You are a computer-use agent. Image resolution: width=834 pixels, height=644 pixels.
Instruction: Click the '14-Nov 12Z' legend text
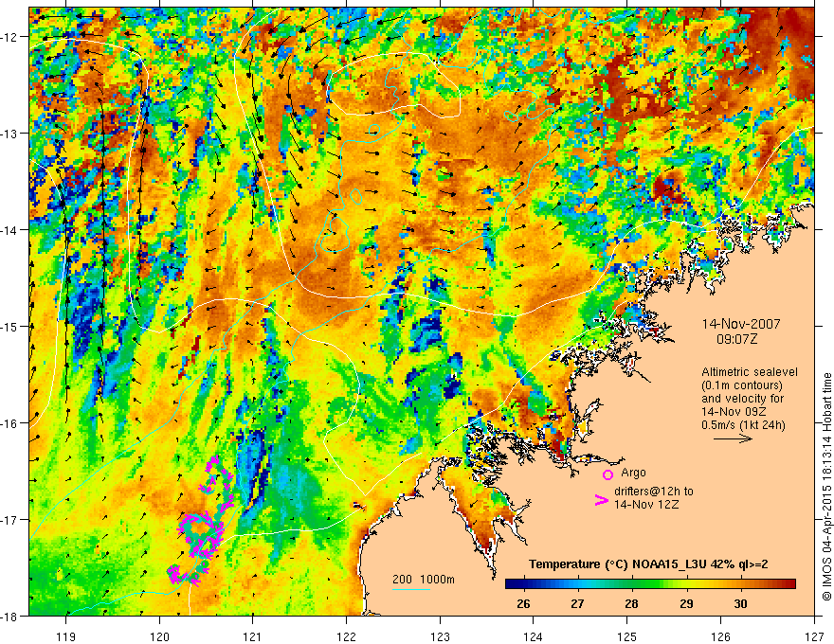(646, 505)
